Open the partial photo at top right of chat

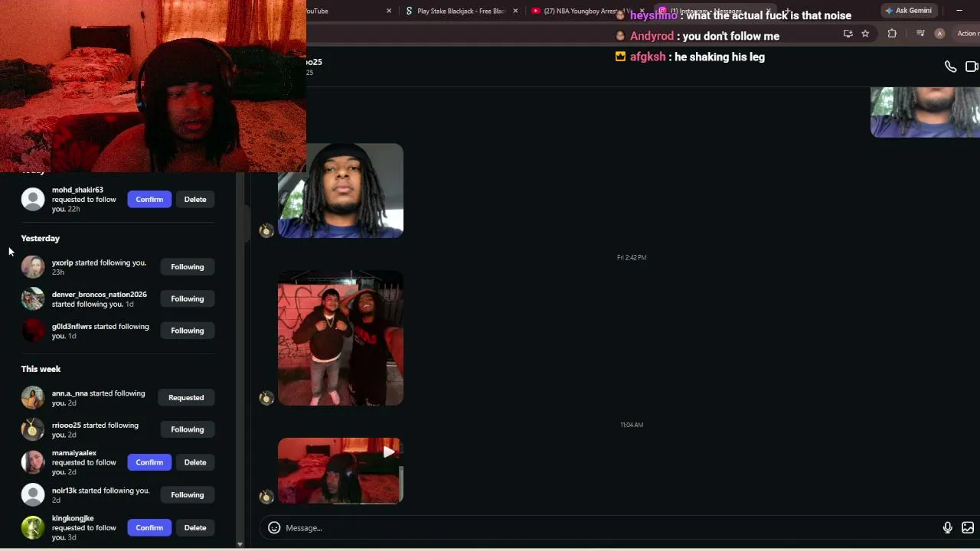pos(925,112)
